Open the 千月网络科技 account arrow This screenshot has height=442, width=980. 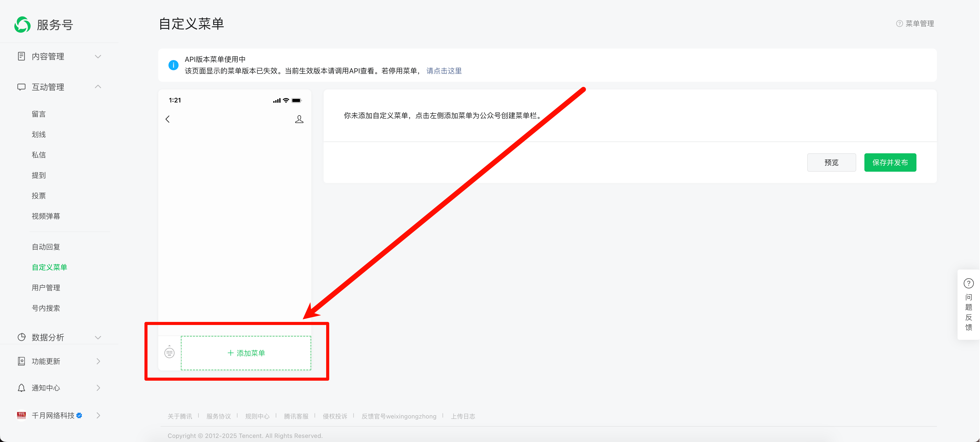tap(98, 415)
